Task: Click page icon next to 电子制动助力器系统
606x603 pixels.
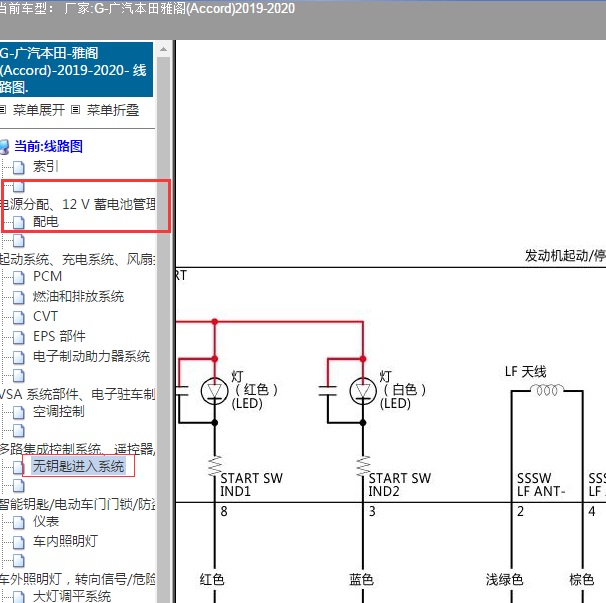Action: click(x=19, y=357)
